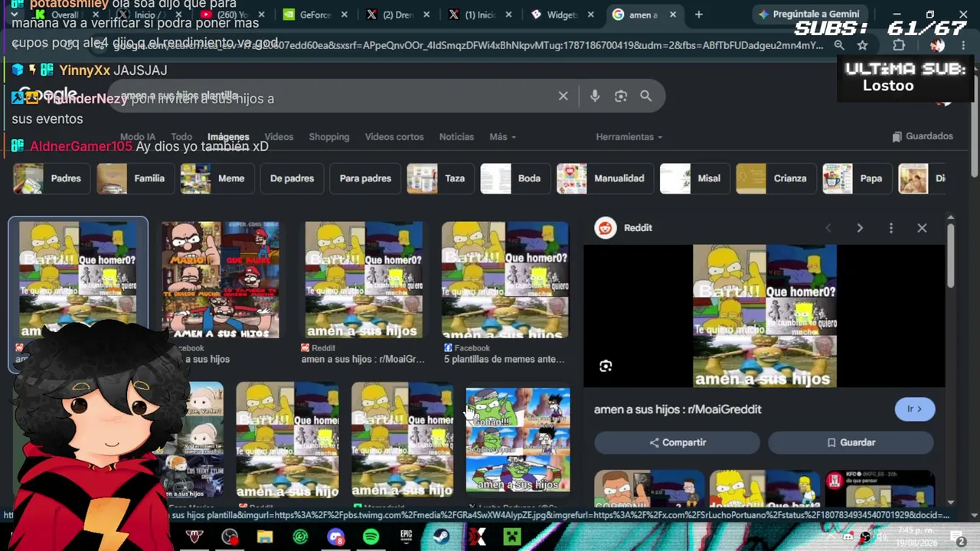980x551 pixels.
Task: Open Guardados saved items
Action: click(x=923, y=136)
